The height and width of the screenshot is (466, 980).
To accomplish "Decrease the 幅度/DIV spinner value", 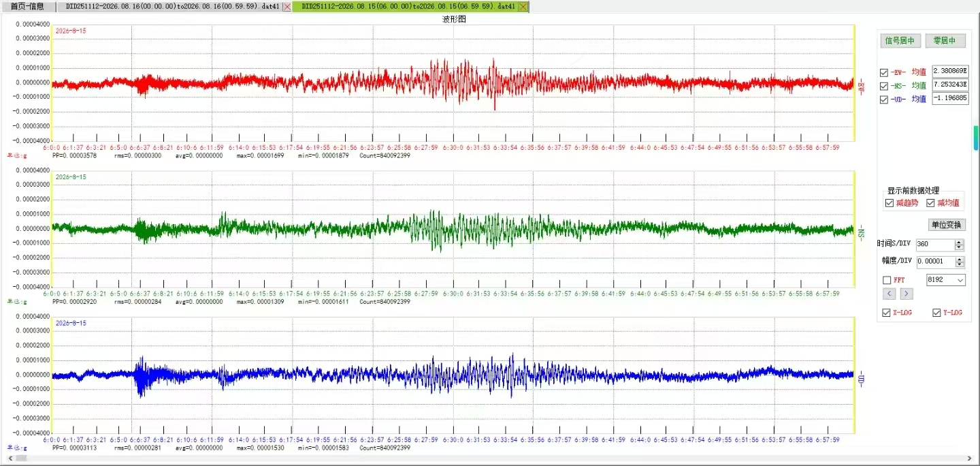I will click(x=960, y=264).
